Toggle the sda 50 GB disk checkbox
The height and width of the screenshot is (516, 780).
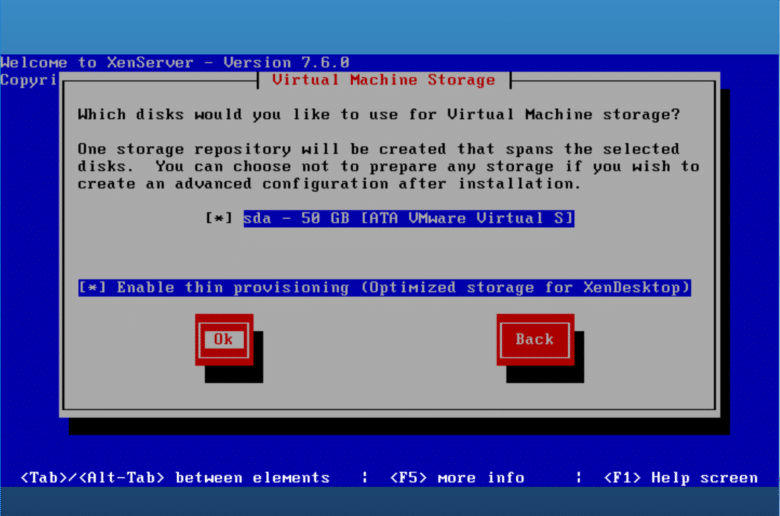click(x=219, y=218)
